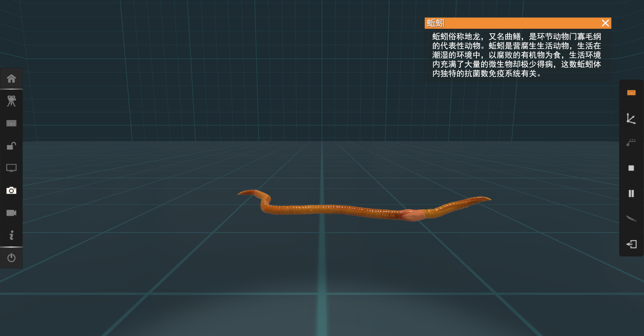644x336 pixels.
Task: Click the earthworm description paragraph text
Action: click(517, 55)
